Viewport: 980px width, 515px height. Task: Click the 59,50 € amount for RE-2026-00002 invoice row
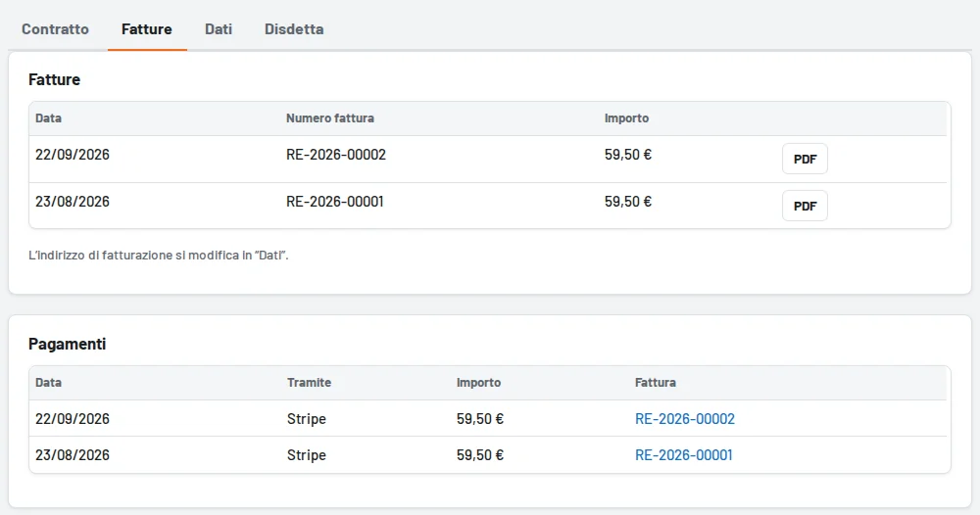[x=628, y=155]
